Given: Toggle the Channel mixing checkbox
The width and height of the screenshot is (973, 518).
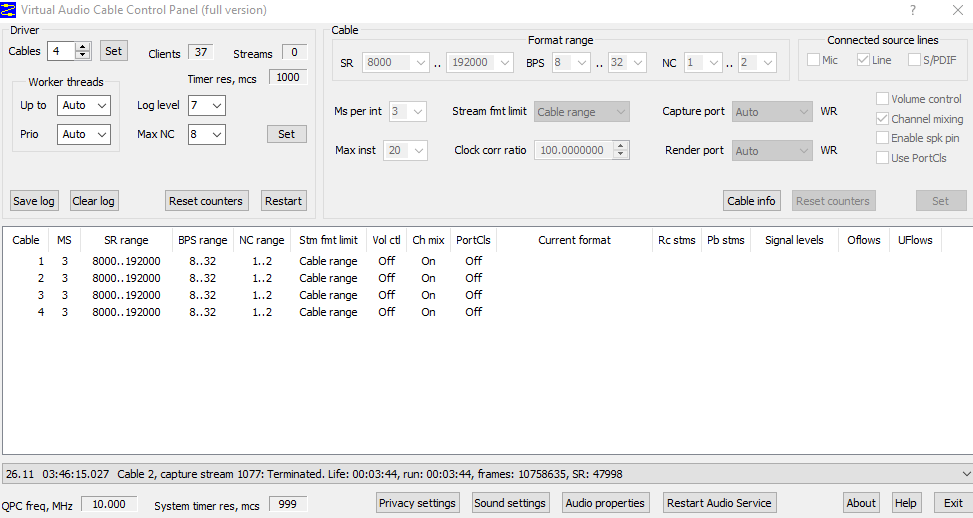Looking at the screenshot, I should pos(882,118).
